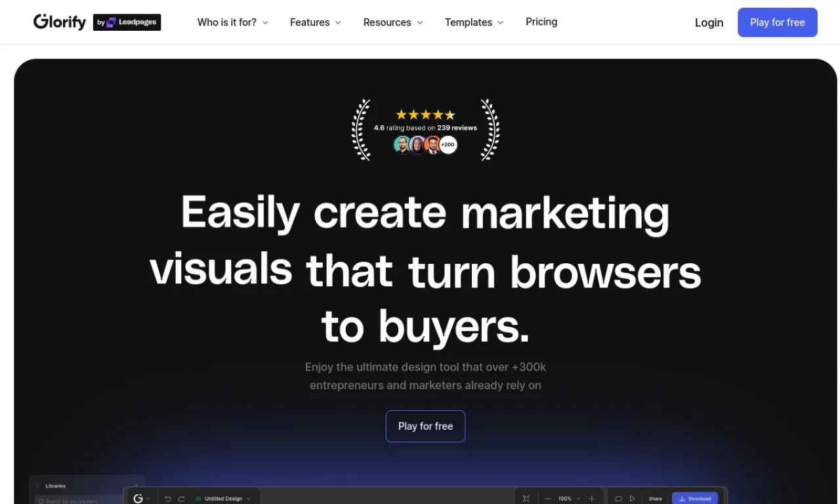Open the 100% zoom level dropdown
This screenshot has height=504, width=840.
(x=569, y=499)
